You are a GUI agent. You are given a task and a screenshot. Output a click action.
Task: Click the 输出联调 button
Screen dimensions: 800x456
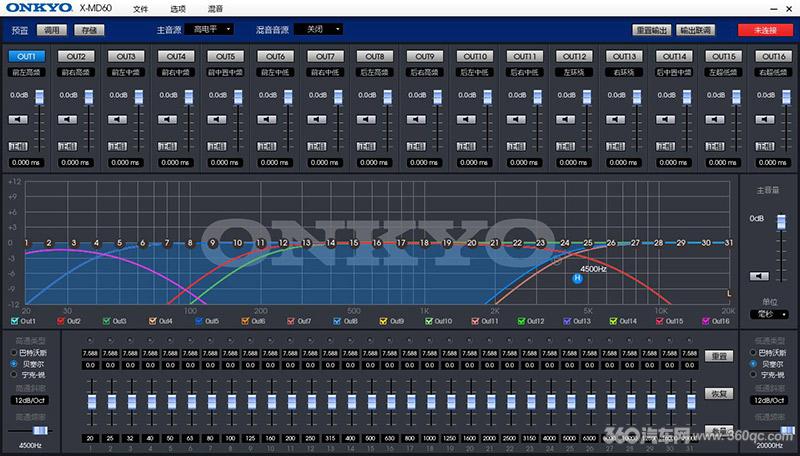pos(695,30)
